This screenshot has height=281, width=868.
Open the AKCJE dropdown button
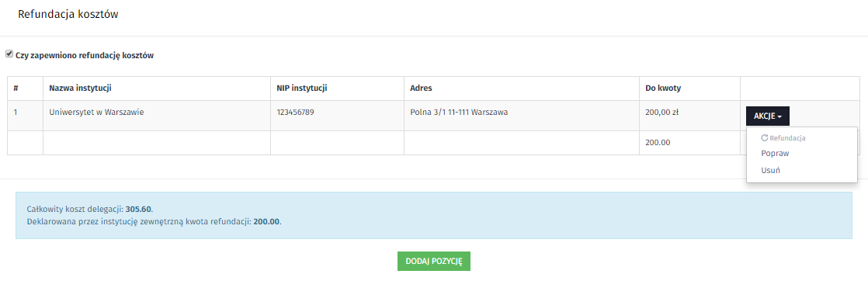point(767,116)
